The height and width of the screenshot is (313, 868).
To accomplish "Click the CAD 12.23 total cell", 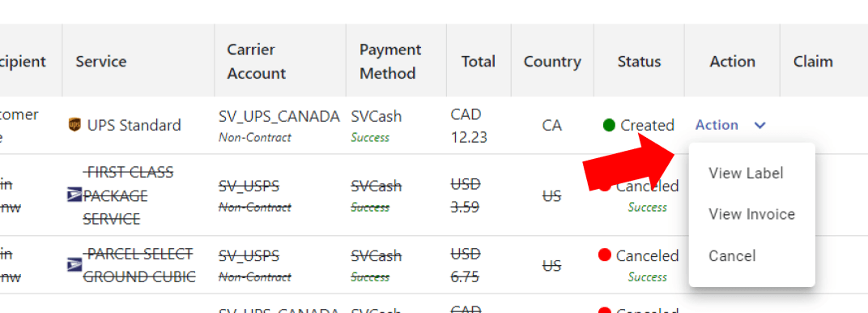I will click(x=469, y=126).
